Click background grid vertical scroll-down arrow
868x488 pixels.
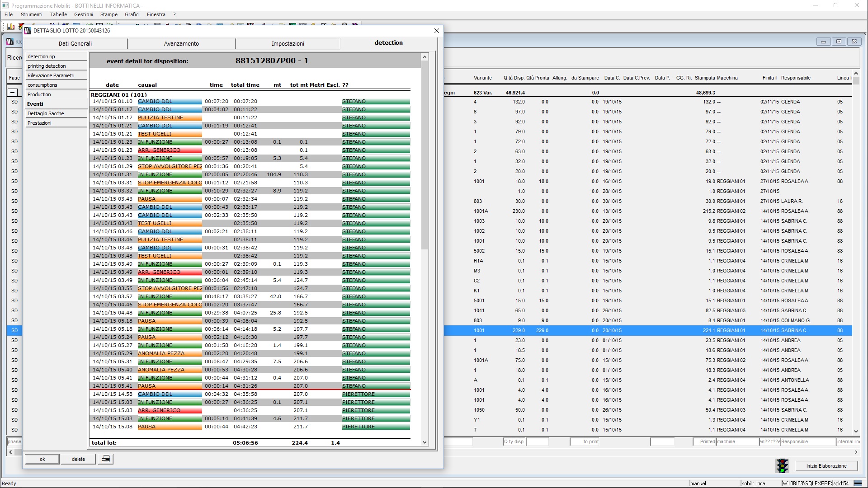[x=856, y=432]
